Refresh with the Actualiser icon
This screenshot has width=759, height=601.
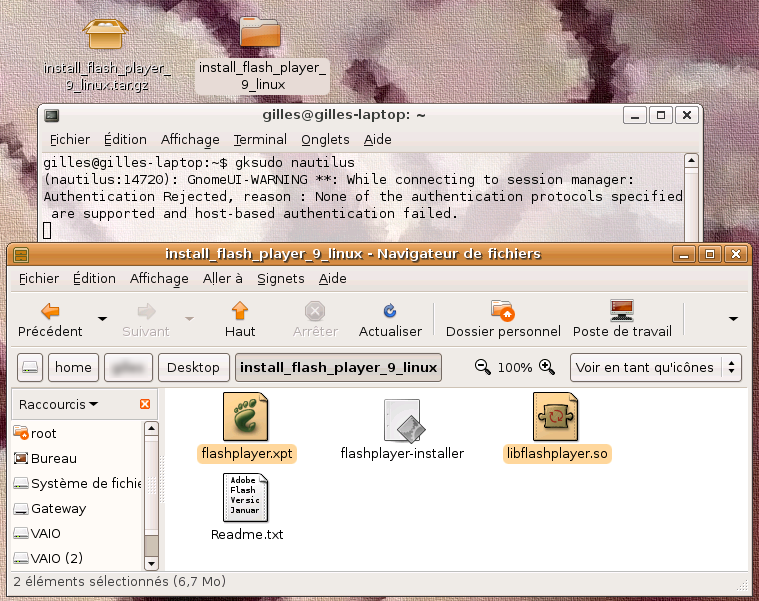pos(390,311)
